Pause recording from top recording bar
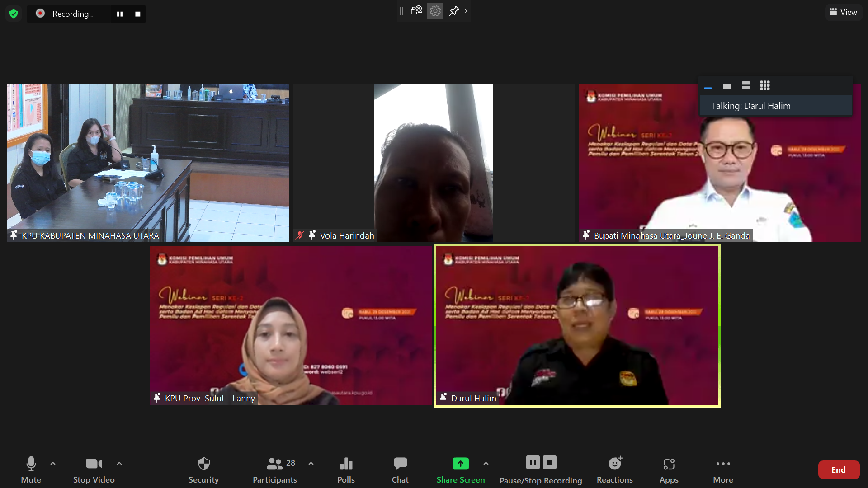 pyautogui.click(x=119, y=14)
